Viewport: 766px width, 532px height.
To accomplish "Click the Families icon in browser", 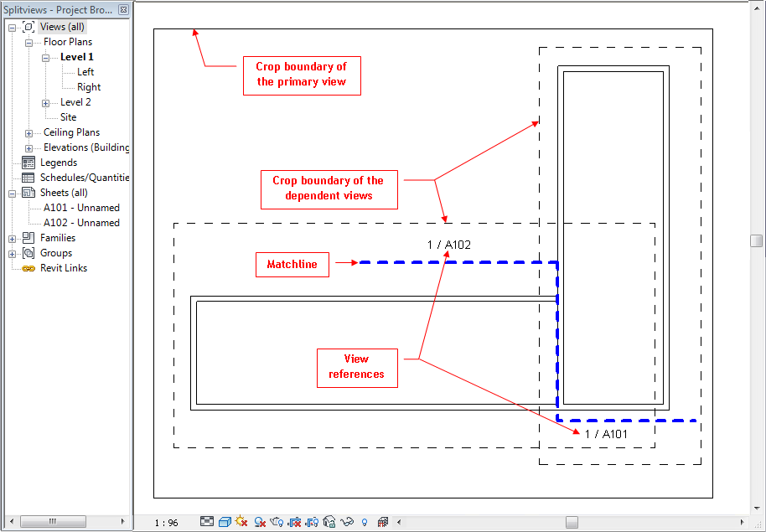I will [28, 238].
